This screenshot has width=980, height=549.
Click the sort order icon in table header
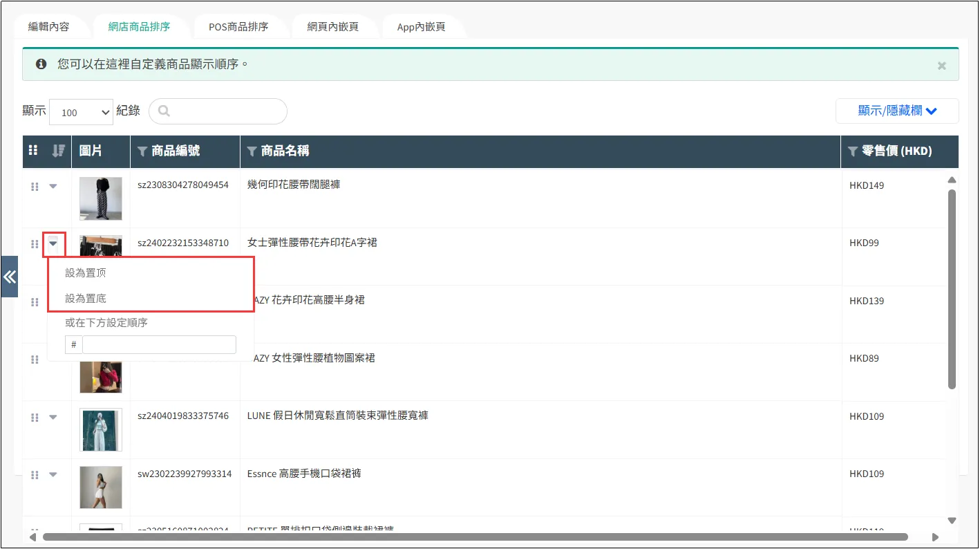point(59,151)
